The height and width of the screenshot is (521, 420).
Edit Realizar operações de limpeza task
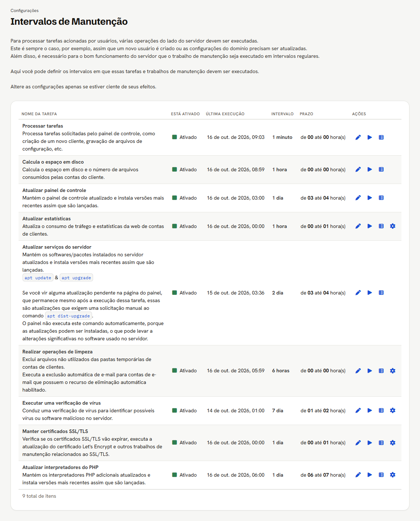pyautogui.click(x=358, y=371)
